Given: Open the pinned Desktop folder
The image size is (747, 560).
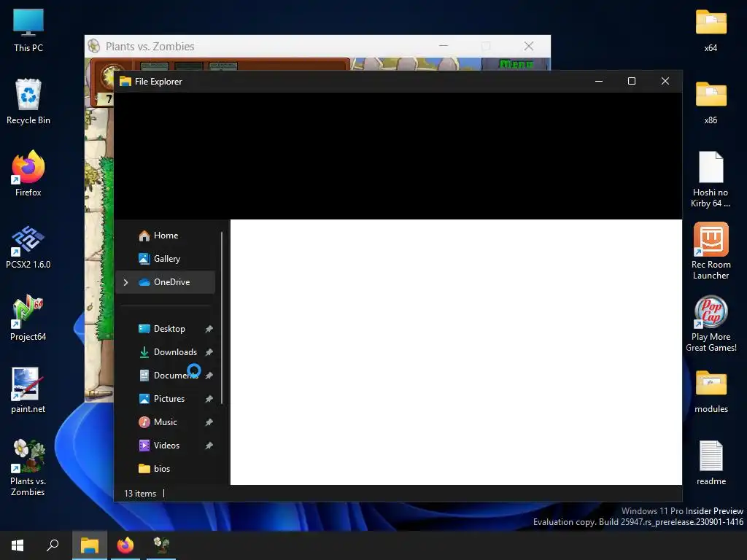Looking at the screenshot, I should click(165, 329).
